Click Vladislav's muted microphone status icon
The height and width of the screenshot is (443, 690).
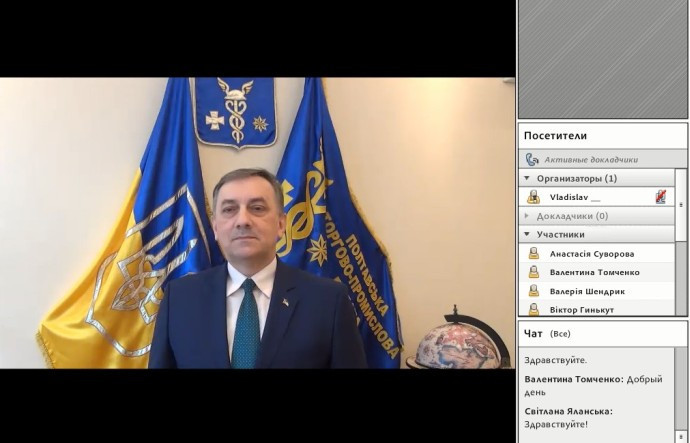[660, 197]
